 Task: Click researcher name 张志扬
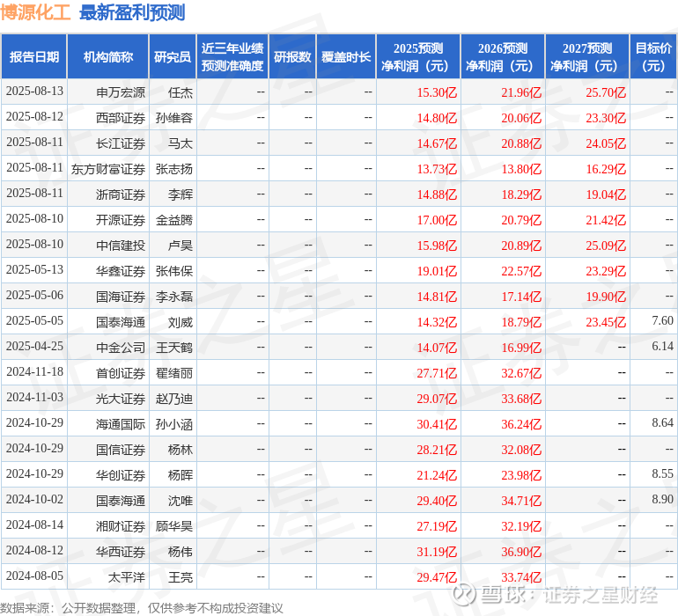pyautogui.click(x=174, y=169)
